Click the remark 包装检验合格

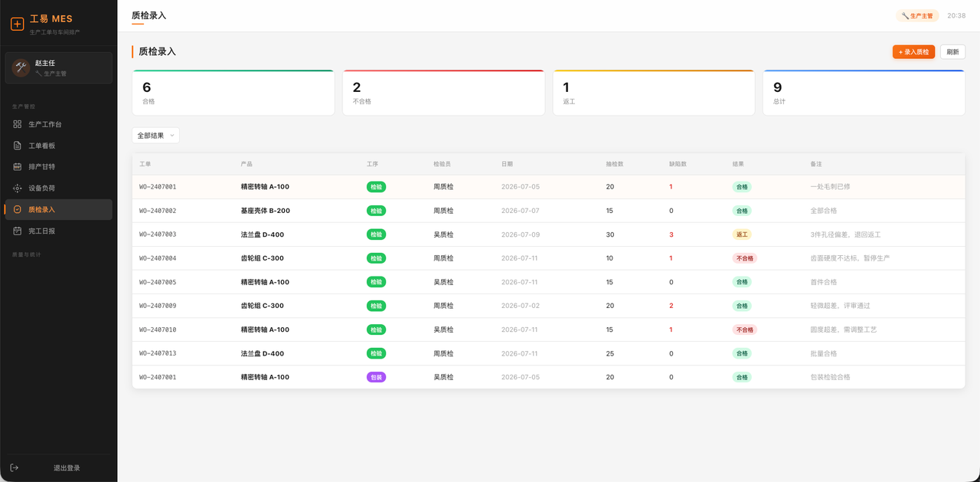coord(830,377)
